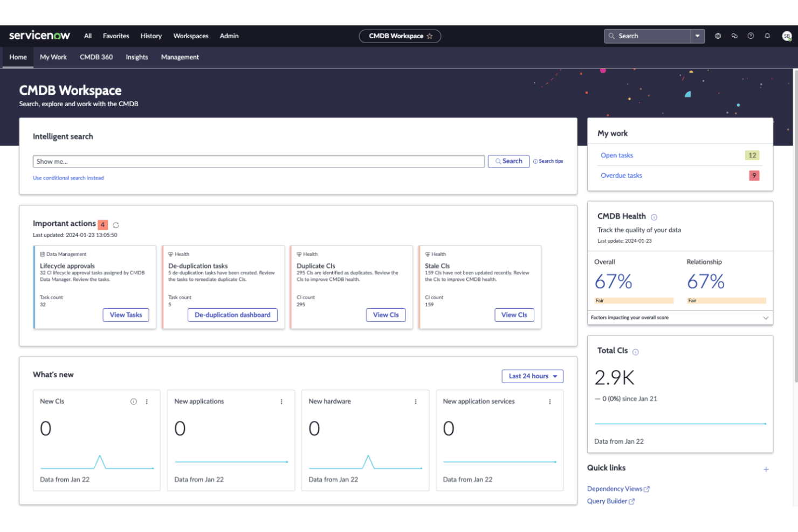Open the globe scope selector icon
The width and height of the screenshot is (798, 532).
pos(718,36)
